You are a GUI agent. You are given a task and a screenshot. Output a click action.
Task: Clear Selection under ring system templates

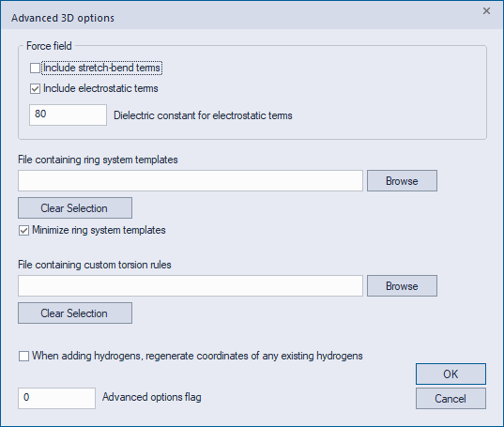(75, 208)
